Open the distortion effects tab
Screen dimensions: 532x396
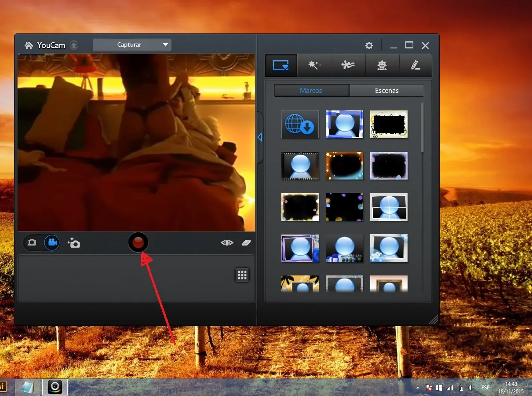pyautogui.click(x=348, y=65)
